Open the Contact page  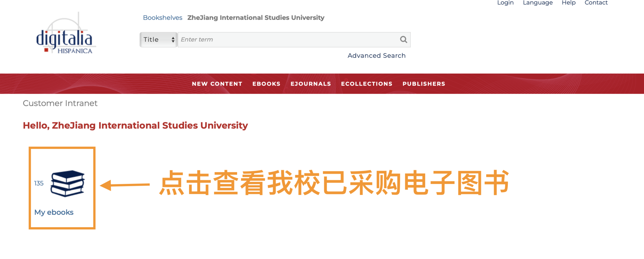click(x=596, y=3)
